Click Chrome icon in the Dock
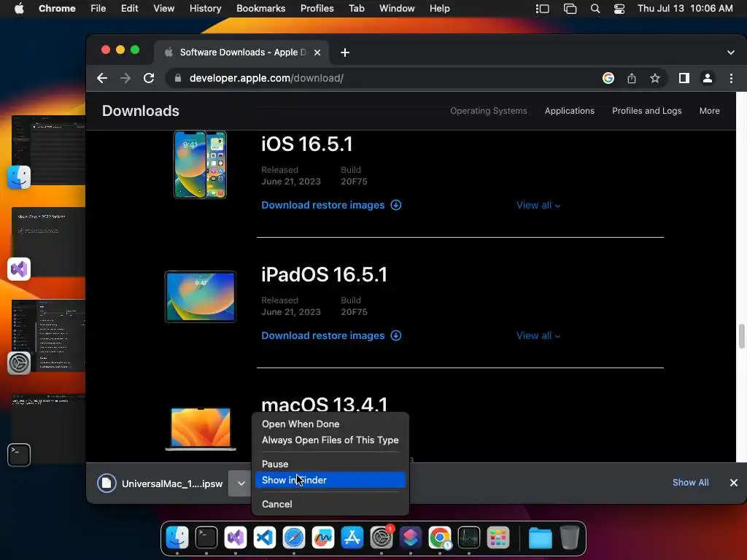Image resolution: width=747 pixels, height=560 pixels. [x=440, y=538]
